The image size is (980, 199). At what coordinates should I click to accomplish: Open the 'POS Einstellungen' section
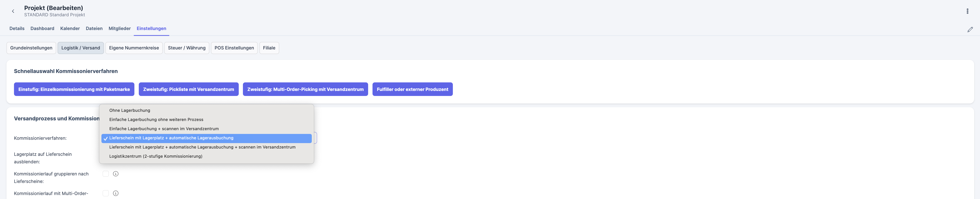(234, 48)
